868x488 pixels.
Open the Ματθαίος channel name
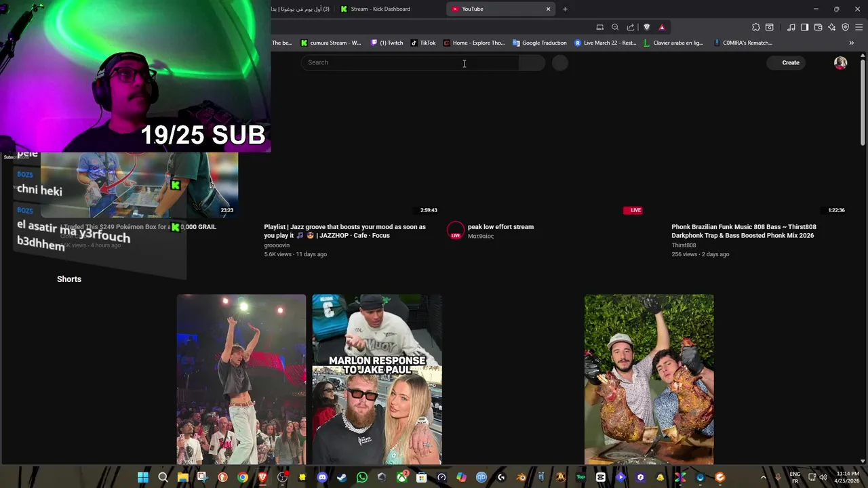[481, 237]
